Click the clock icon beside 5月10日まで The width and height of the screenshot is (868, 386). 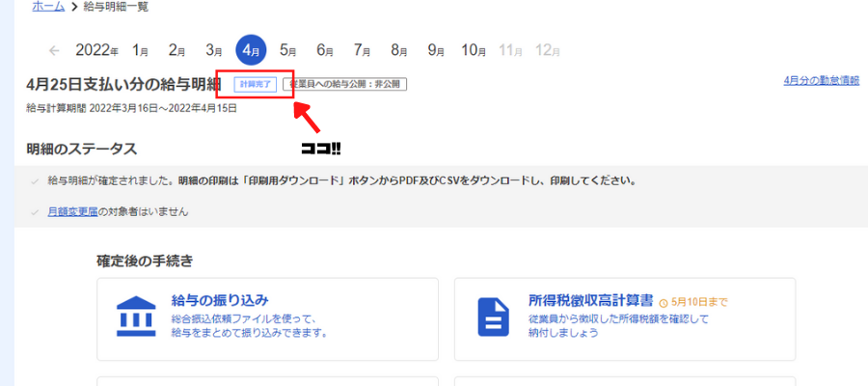663,302
